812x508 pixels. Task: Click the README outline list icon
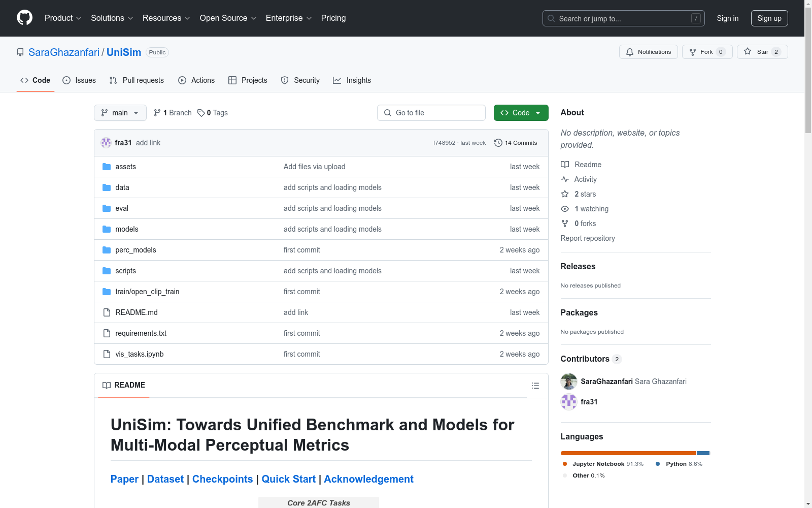[x=535, y=386]
